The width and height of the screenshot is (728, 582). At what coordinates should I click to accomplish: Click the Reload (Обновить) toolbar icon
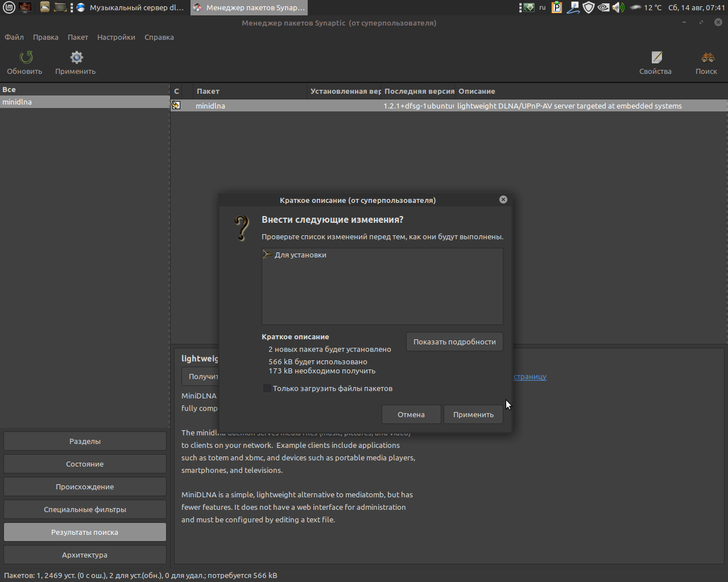click(26, 57)
